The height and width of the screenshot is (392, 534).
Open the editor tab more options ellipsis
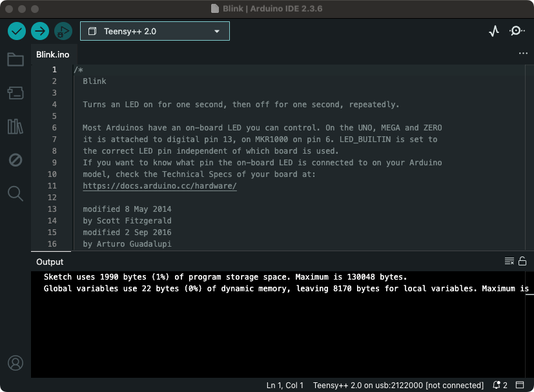523,54
